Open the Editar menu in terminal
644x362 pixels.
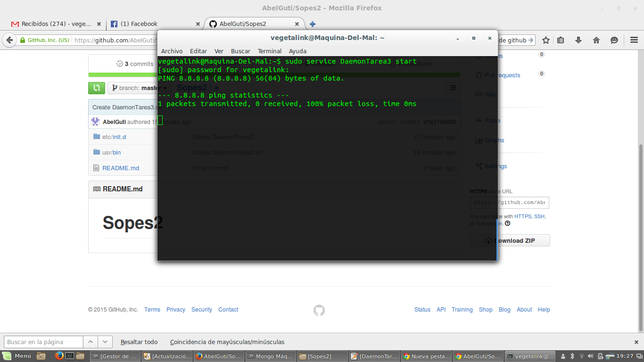[x=198, y=51]
